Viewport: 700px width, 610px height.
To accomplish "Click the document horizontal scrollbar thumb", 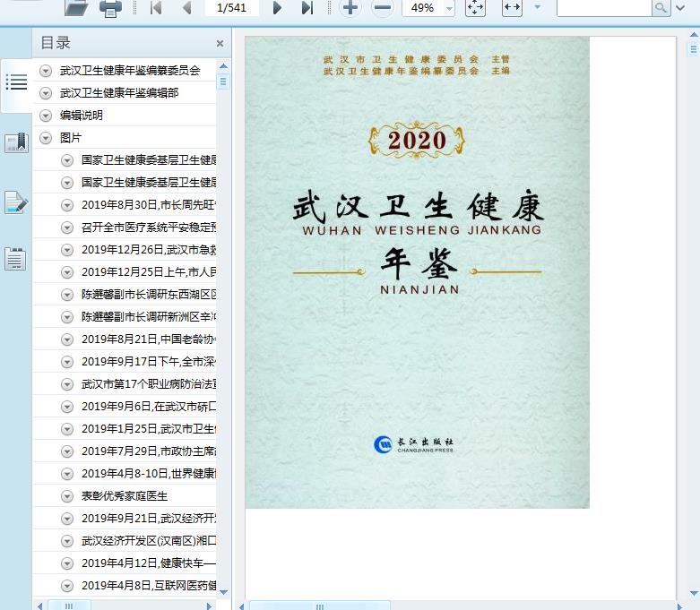I will click(320, 606).
